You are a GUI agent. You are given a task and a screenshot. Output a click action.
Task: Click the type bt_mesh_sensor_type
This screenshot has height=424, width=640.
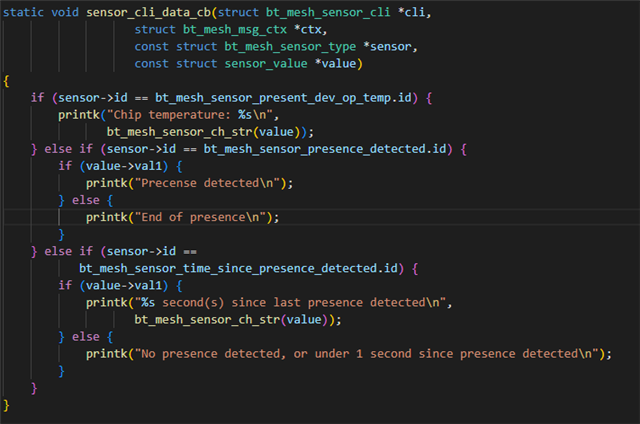pyautogui.click(x=290, y=47)
